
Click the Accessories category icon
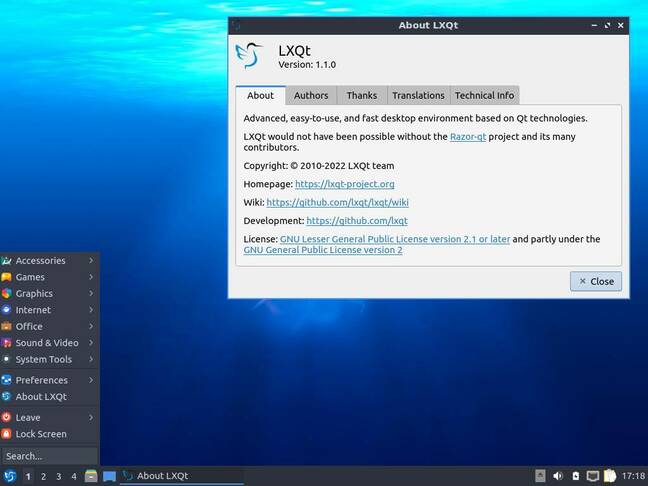[x=6, y=260]
